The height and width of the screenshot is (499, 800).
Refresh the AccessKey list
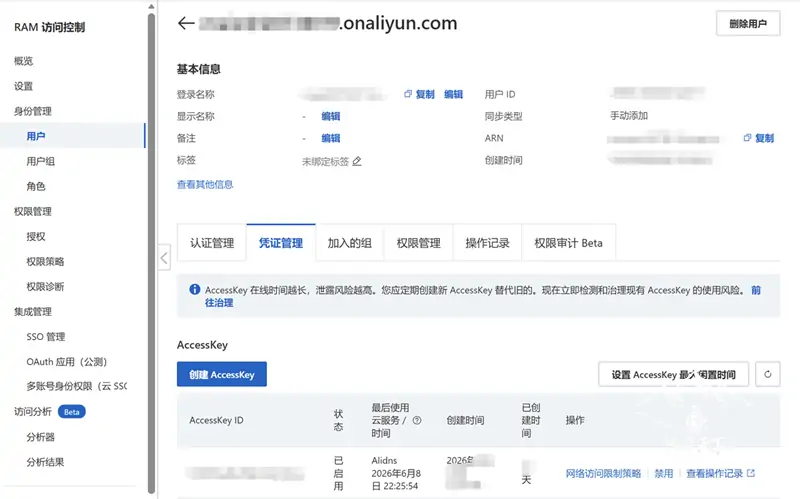pyautogui.click(x=767, y=375)
